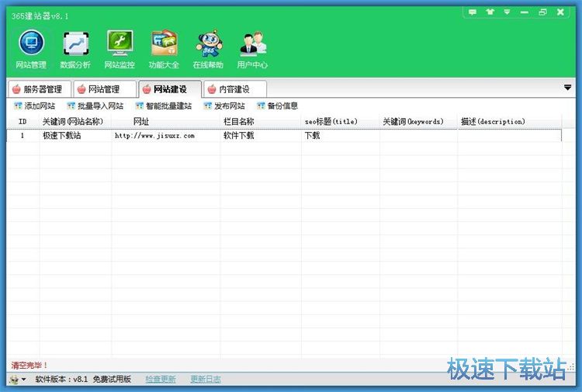Screen dimensions: 582x392
Task: Click the 检查更新 link
Action: (x=161, y=380)
